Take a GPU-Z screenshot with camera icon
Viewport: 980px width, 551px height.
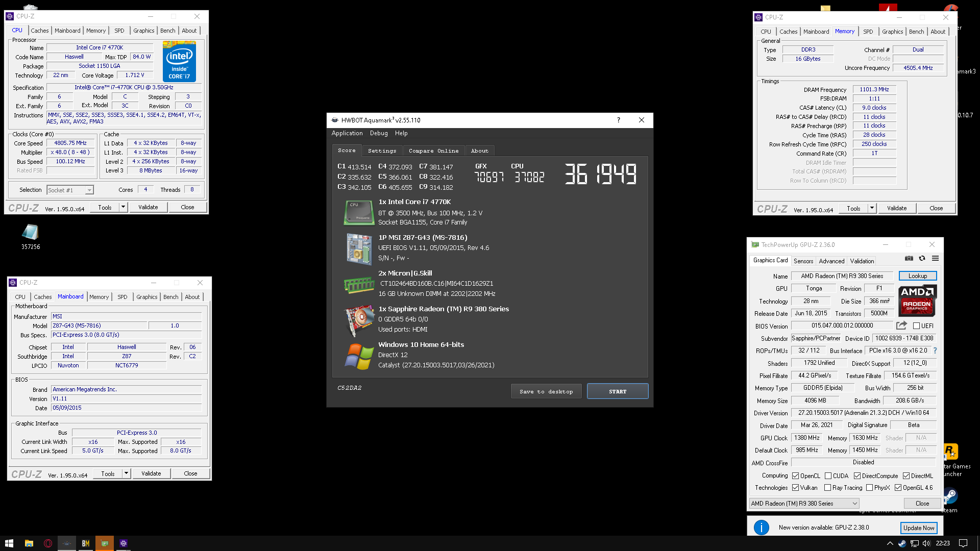(909, 259)
